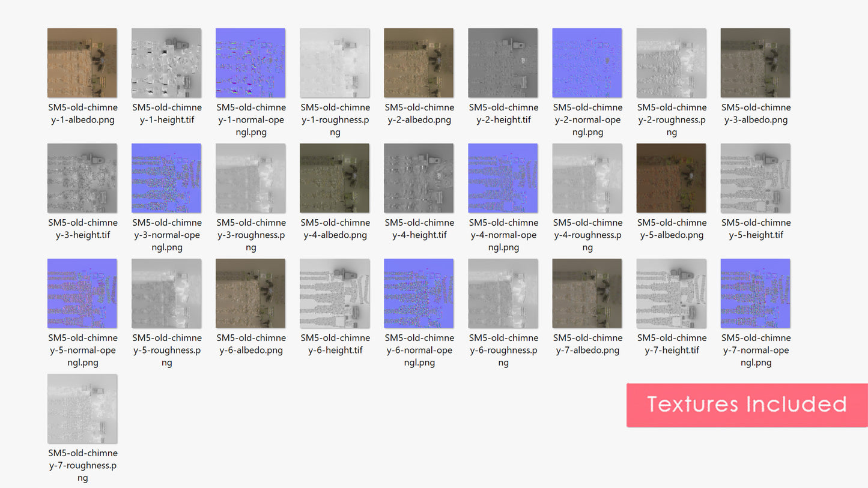Select the SM5-old-chimney-2-albedo.png thumbnail
Image resolution: width=868 pixels, height=488 pixels.
pos(419,63)
